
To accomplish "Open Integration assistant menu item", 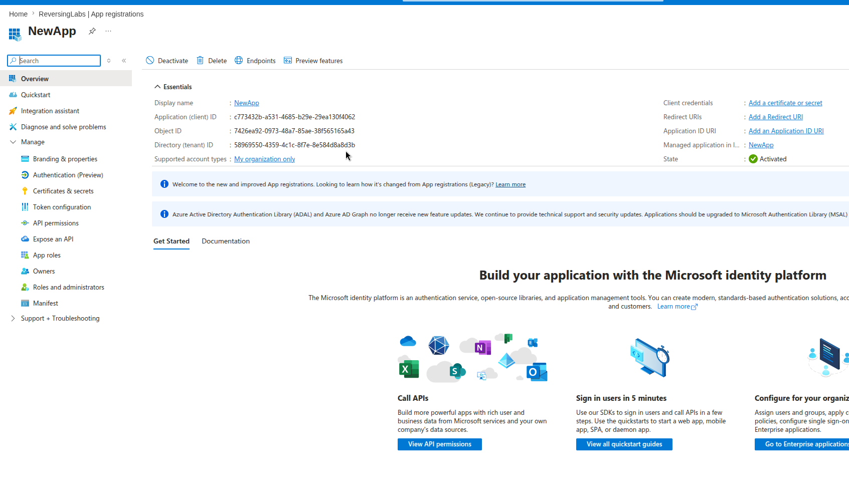I will click(66, 111).
